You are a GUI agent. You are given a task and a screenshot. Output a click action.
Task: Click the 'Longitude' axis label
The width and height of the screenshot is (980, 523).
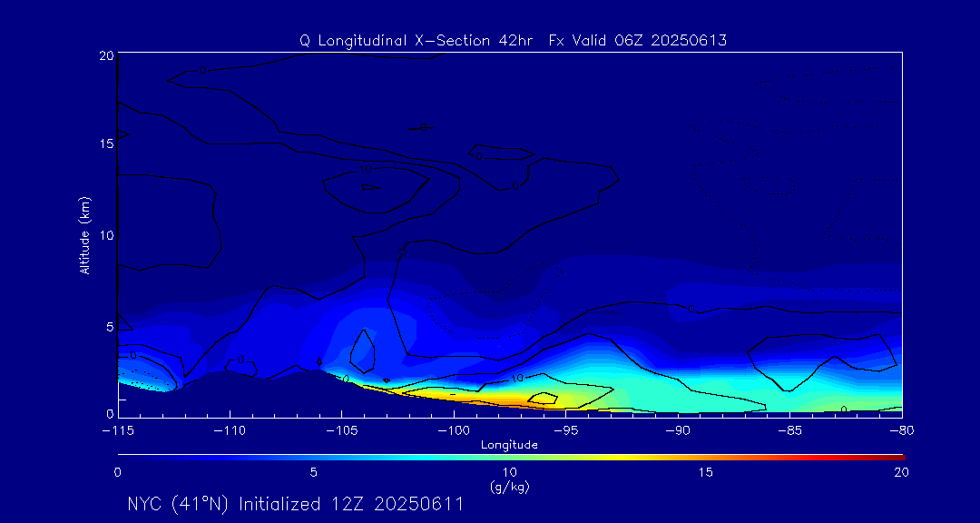pos(509,445)
